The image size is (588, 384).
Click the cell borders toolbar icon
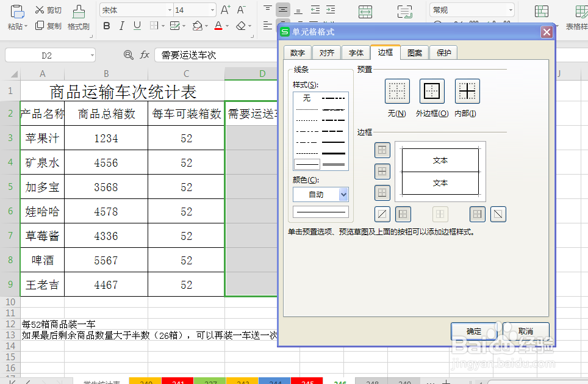154,26
